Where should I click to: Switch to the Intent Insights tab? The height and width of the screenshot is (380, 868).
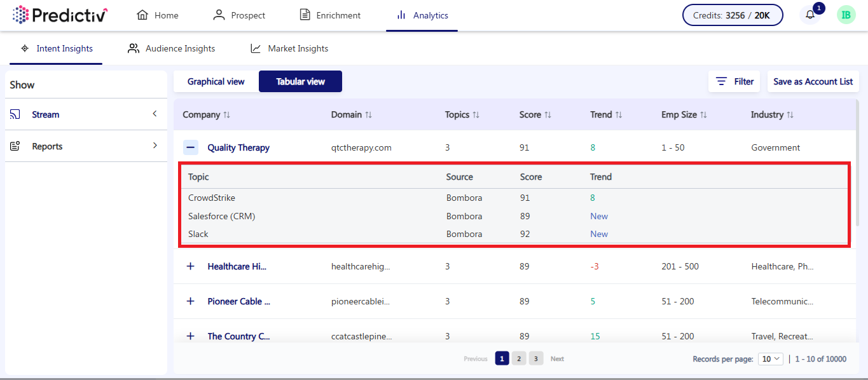(56, 48)
